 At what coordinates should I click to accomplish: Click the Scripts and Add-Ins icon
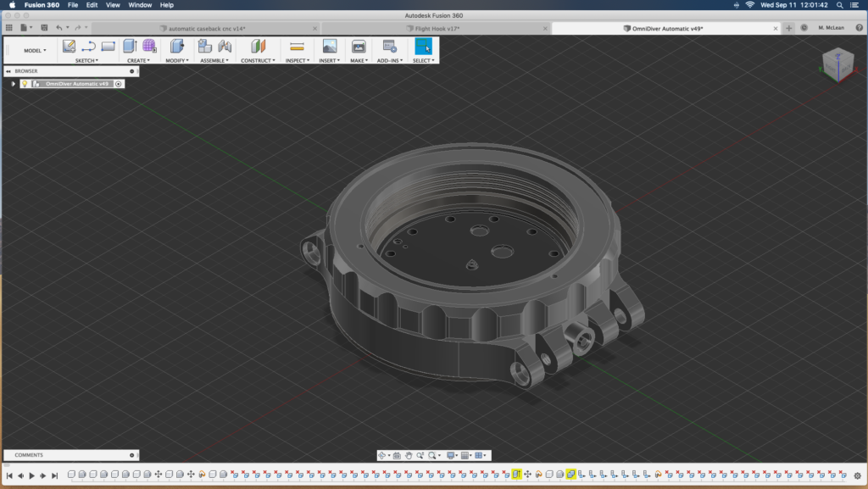point(390,46)
